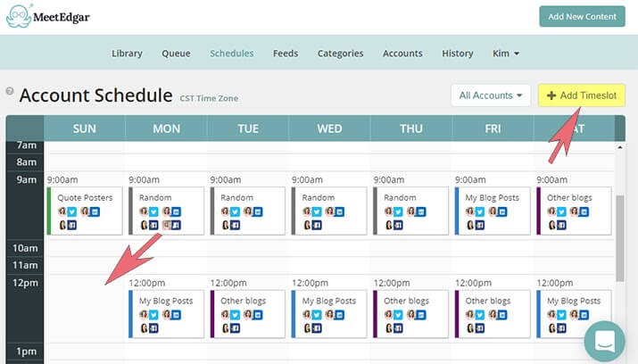Click the scrollbar up arrow
Viewport: 638px width, 364px height.
[x=620, y=147]
